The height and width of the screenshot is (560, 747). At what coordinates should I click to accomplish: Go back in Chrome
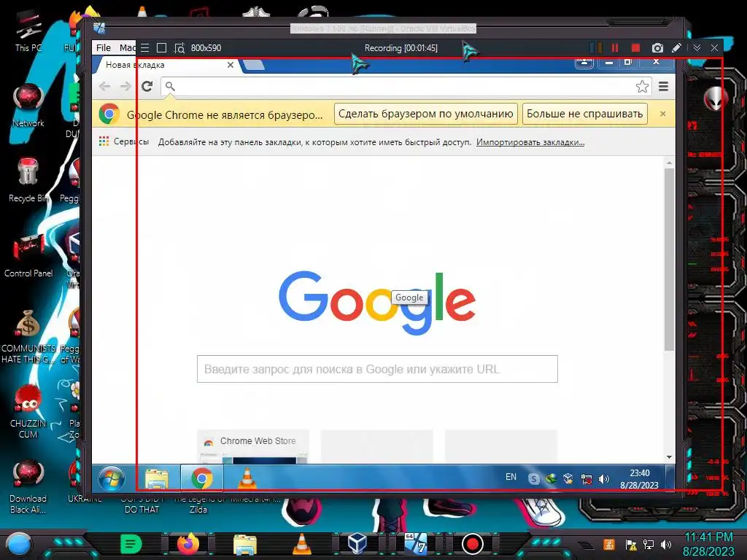pos(104,86)
